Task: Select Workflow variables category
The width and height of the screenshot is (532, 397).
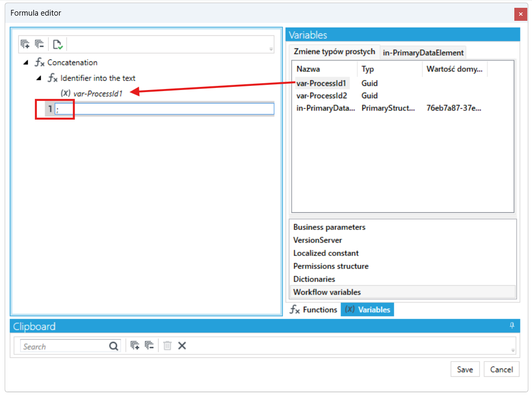Action: (403, 292)
